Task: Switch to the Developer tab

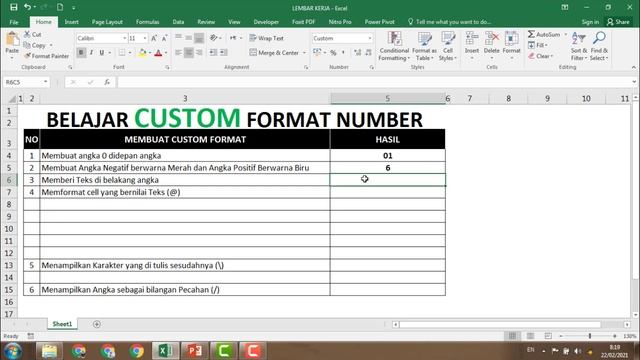Action: 266,22
